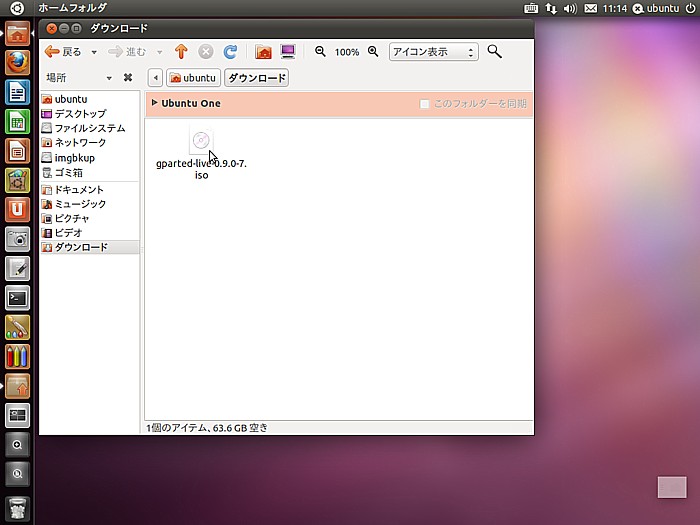Screen dimensions: 700x525
Task: Open ミュージック in sidebar
Action: coord(90,204)
